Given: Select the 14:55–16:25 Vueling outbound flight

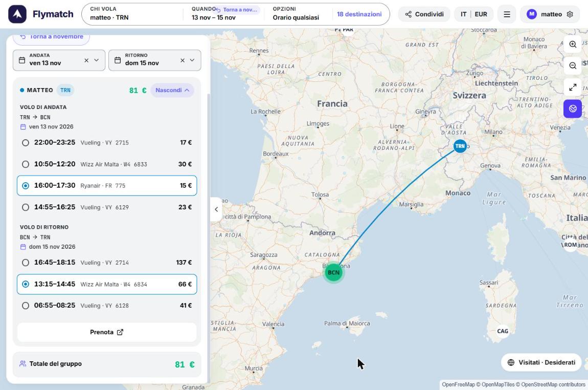Looking at the screenshot, I should click(x=107, y=207).
